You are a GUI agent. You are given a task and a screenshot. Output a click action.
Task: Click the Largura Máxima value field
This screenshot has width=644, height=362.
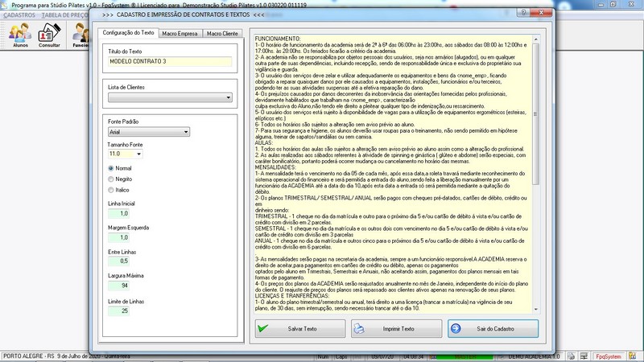118,286
